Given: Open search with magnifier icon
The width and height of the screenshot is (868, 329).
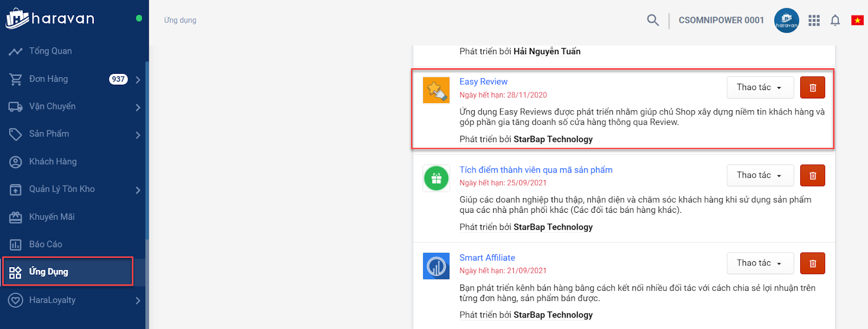Looking at the screenshot, I should pyautogui.click(x=653, y=20).
